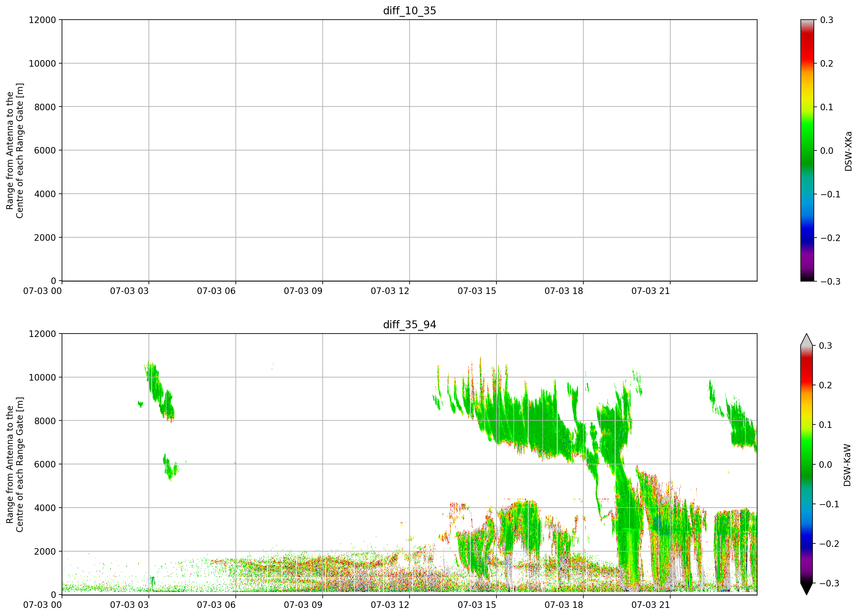Screen dimensions: 859x616
Task: Click the 8000 tick on diff_10_35 y-axis
Action: [x=45, y=107]
